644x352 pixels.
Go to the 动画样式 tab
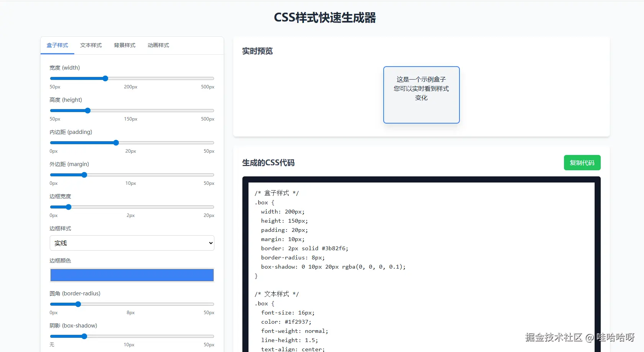159,45
